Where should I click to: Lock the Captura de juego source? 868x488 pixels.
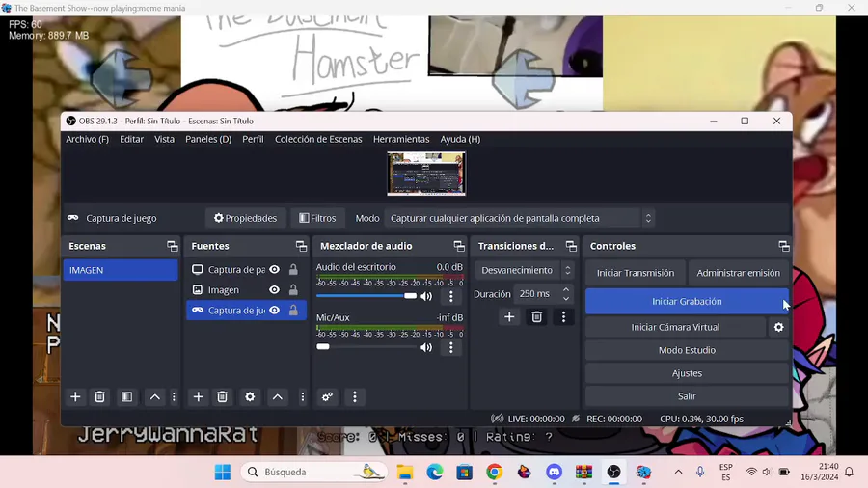click(x=293, y=311)
